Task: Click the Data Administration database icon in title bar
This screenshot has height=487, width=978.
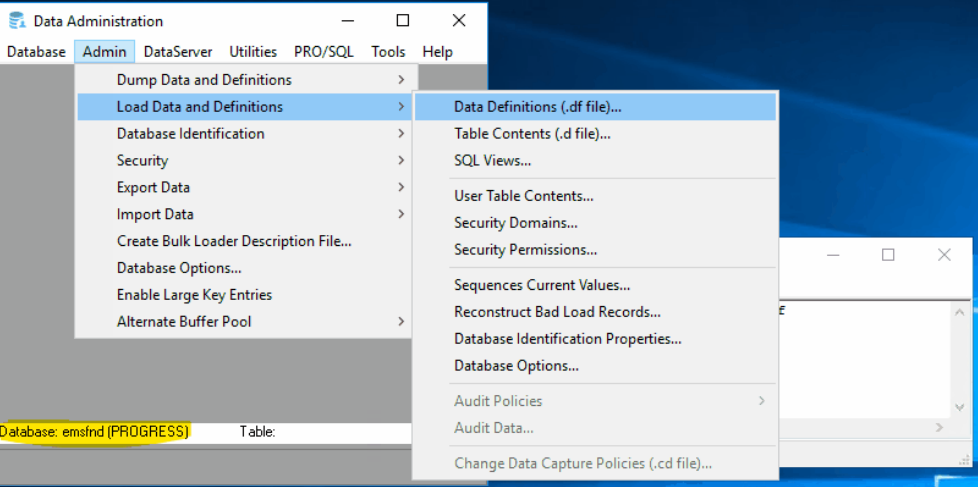Action: click(x=16, y=21)
